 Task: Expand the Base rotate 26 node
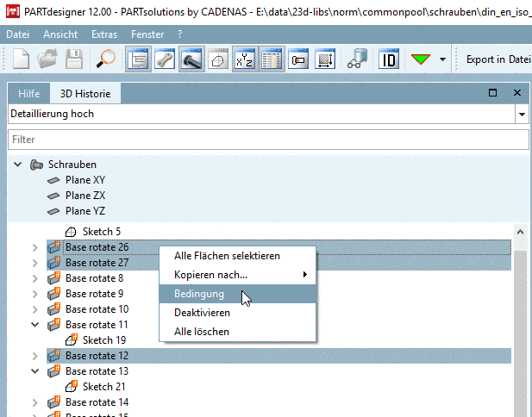click(x=35, y=247)
